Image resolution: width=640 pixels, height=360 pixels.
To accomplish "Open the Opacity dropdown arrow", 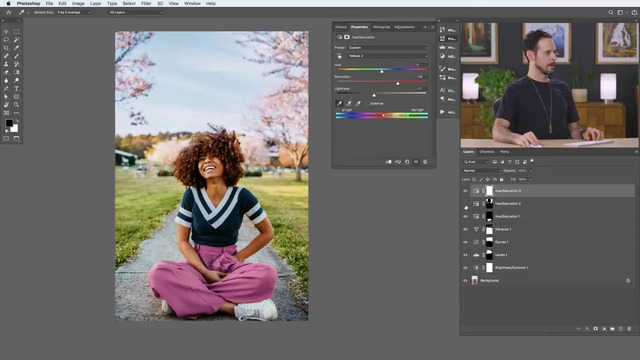I will pos(531,171).
